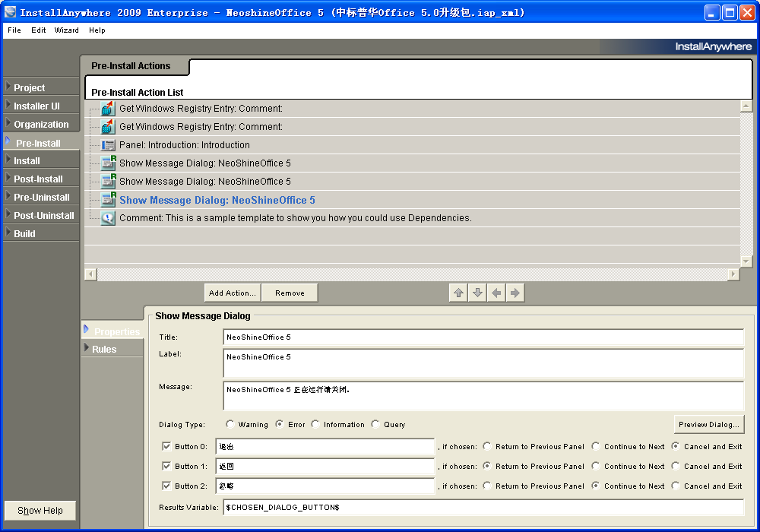Click the Button 0 text field
Screen dimensions: 760x532
click(325, 446)
